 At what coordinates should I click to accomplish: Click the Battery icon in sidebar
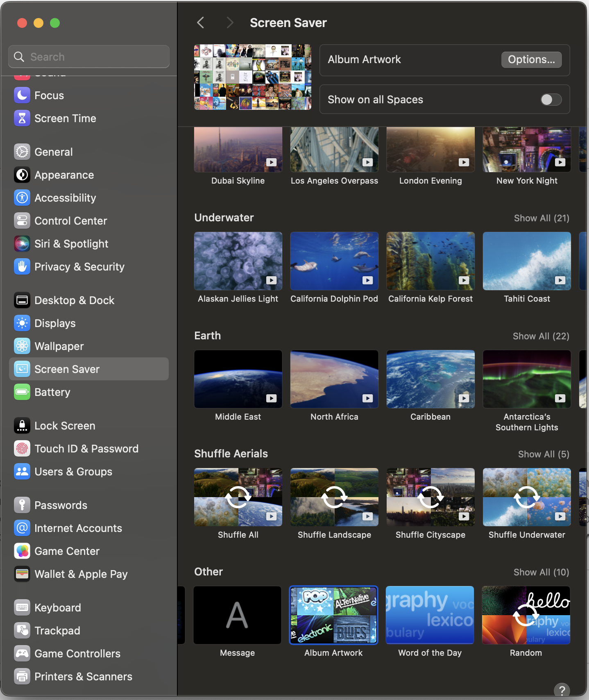coord(22,392)
